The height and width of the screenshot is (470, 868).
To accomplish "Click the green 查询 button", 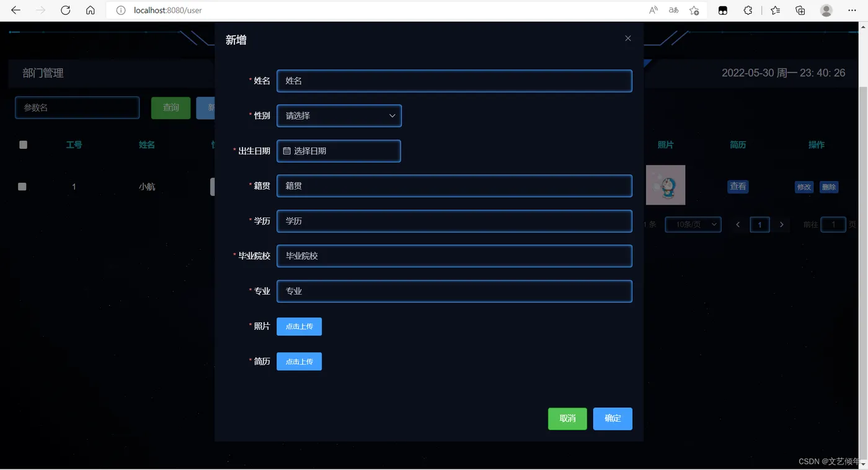I will (170, 108).
